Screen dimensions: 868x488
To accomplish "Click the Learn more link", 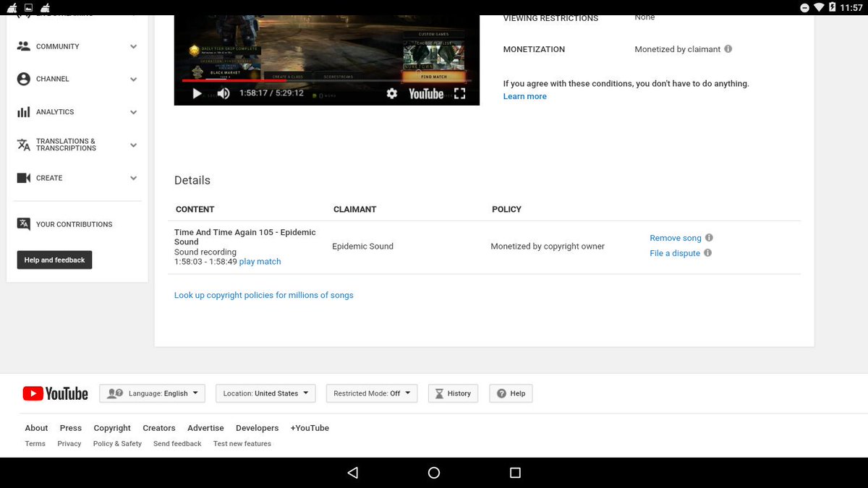I will tap(525, 96).
